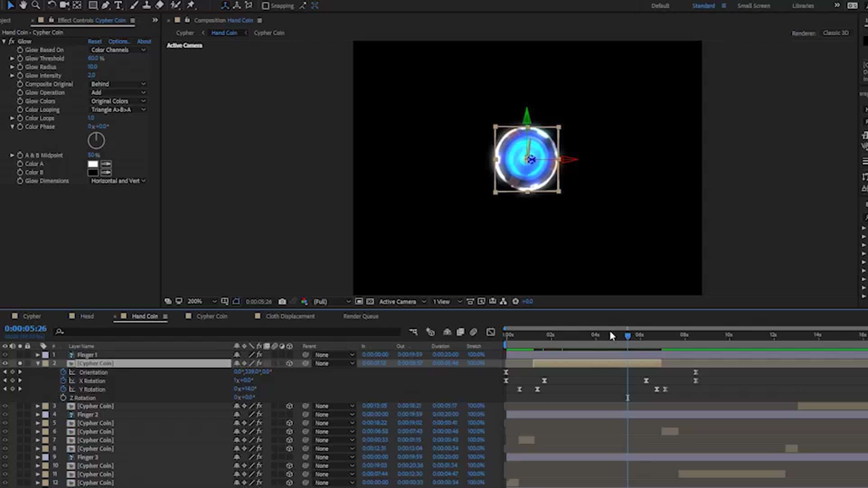Toggle the Glow Threshold stopwatch
Viewport: 868px width, 488px height.
click(20, 58)
